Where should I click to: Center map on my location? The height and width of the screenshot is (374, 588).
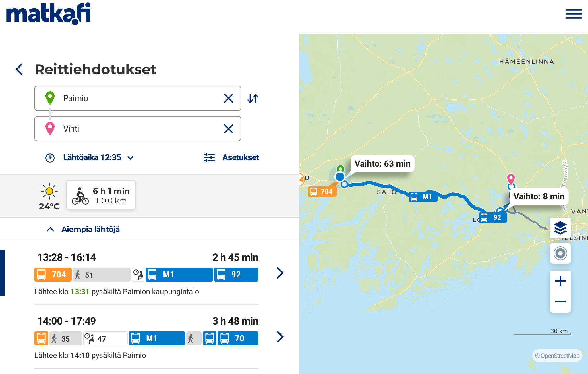(560, 253)
